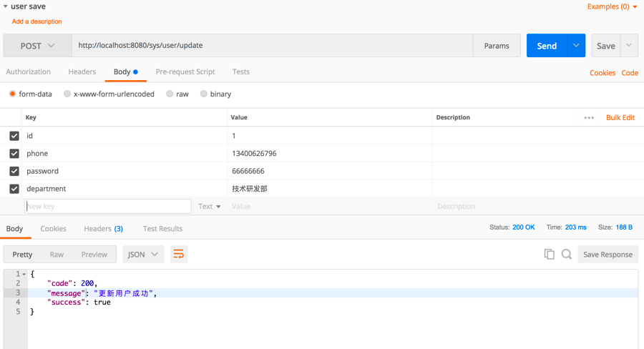
Task: Collapse the JSON fold arrow on line 1
Action: pyautogui.click(x=24, y=275)
